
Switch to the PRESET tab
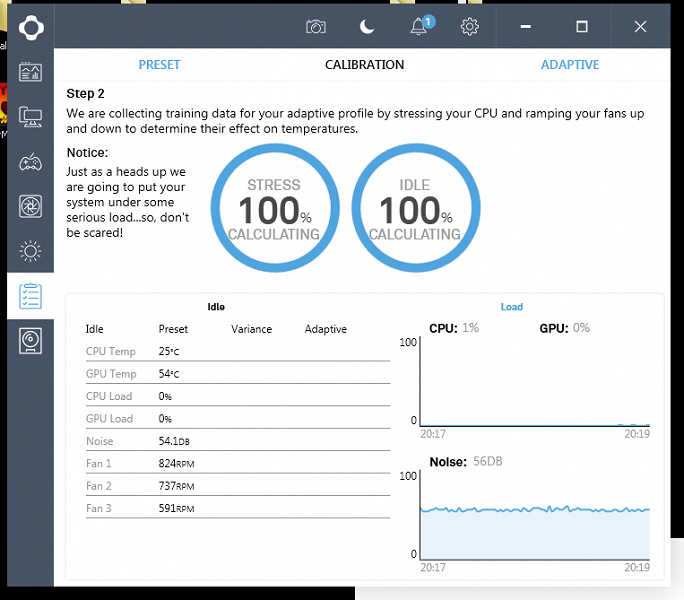(159, 65)
